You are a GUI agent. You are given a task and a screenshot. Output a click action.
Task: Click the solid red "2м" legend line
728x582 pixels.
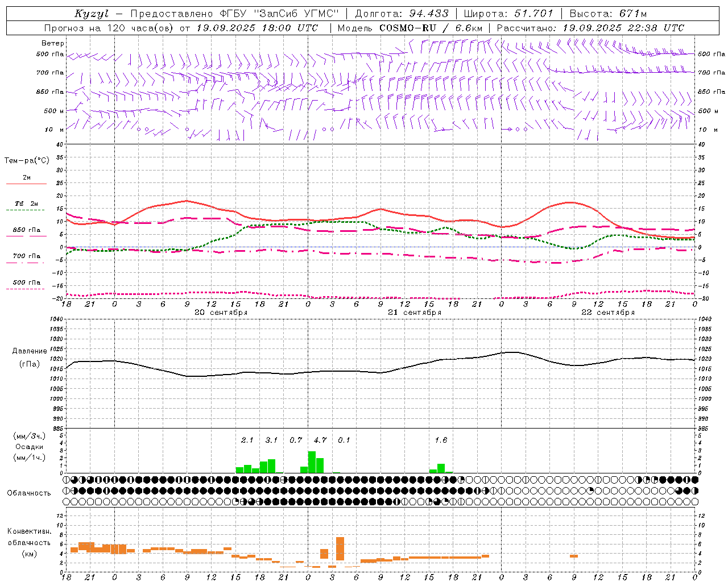[26, 184]
